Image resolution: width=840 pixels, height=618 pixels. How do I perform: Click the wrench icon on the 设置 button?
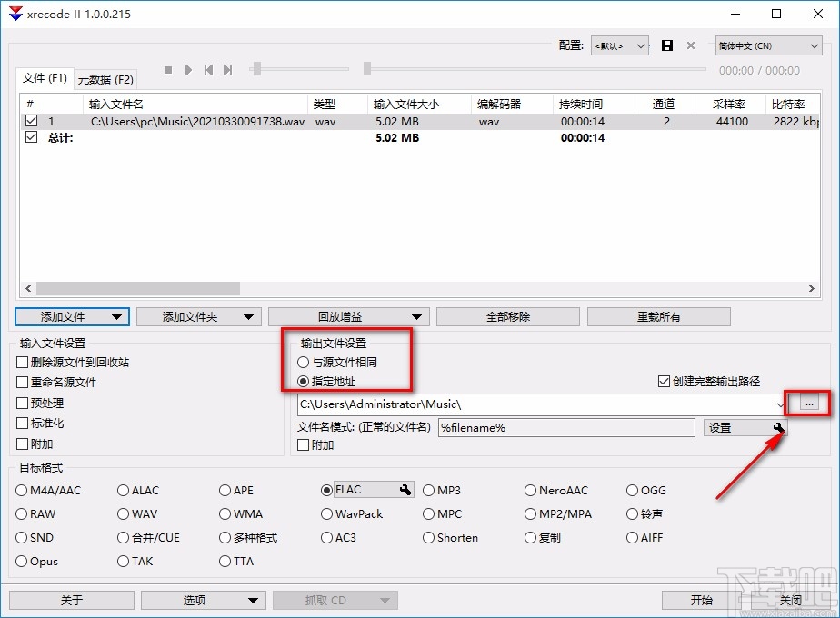pyautogui.click(x=778, y=427)
